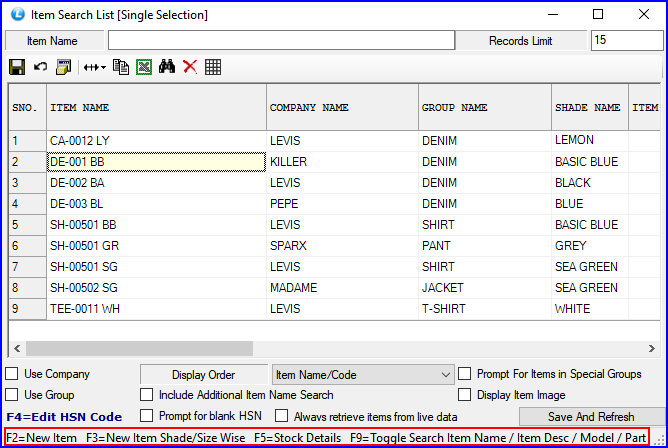The image size is (668, 448).
Task: Enable Prompt for blank HSN checkbox
Action: point(147,416)
